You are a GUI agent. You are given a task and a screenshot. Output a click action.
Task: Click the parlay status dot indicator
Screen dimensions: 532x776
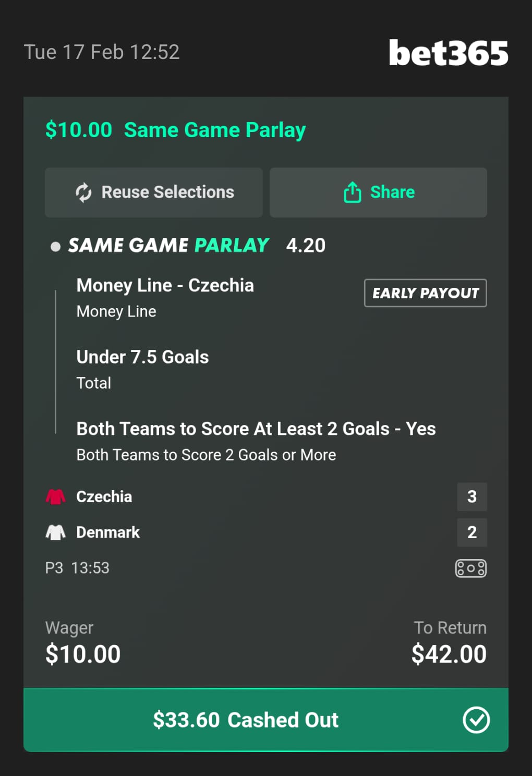pyautogui.click(x=55, y=246)
